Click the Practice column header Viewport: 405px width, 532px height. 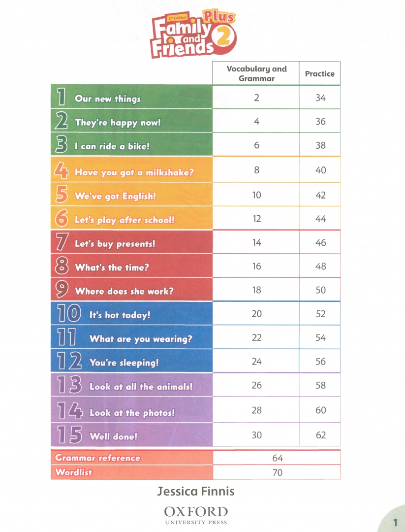pos(319,73)
